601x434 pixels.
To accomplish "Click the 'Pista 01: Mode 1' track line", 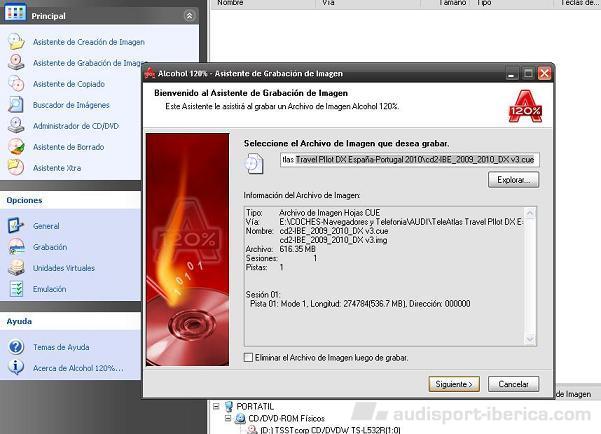I will pyautogui.click(x=360, y=304).
